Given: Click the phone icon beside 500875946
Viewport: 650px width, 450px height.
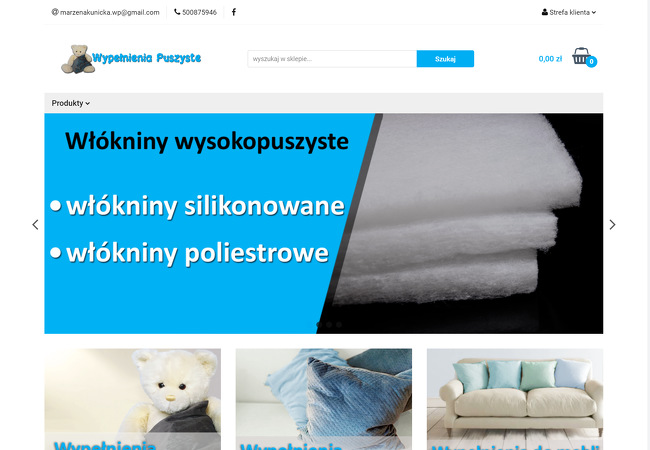Looking at the screenshot, I should 177,12.
